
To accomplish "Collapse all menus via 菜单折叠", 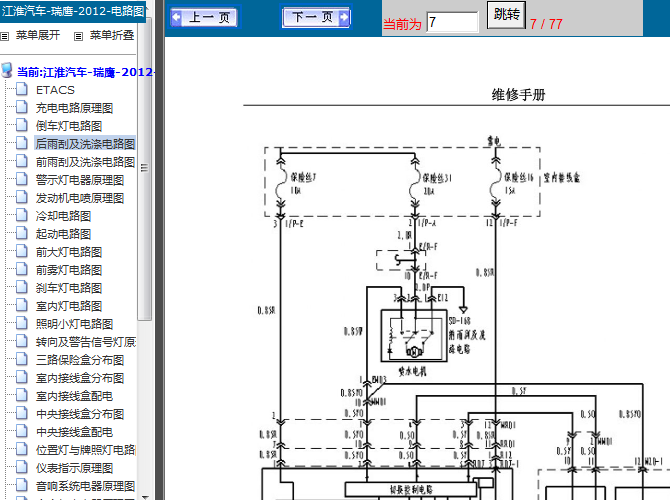I will (112, 35).
